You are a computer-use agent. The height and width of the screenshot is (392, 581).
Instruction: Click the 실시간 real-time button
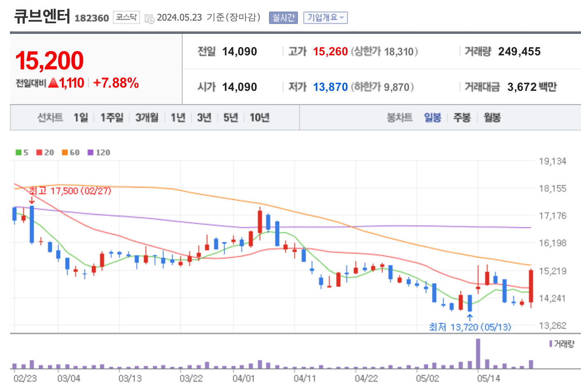pyautogui.click(x=283, y=18)
